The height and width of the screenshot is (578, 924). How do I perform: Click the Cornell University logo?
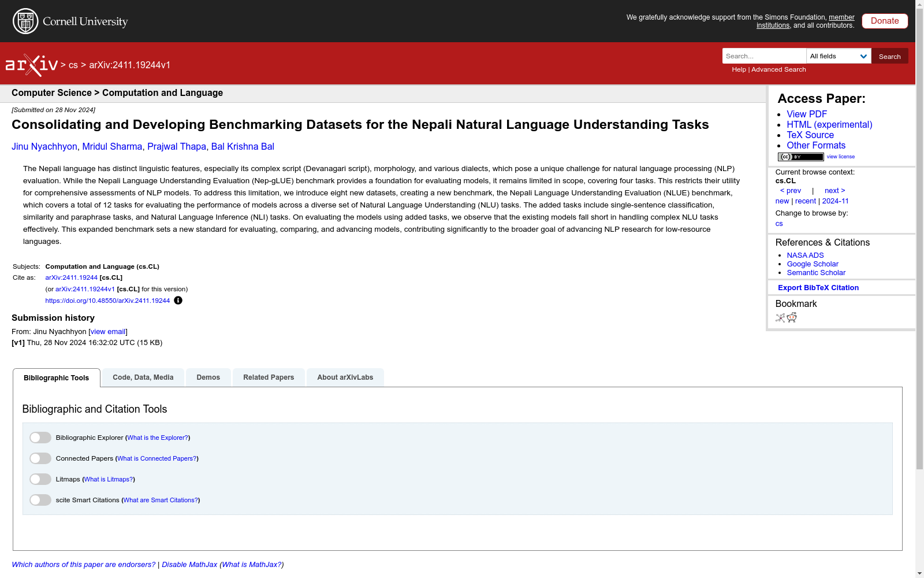pos(70,21)
